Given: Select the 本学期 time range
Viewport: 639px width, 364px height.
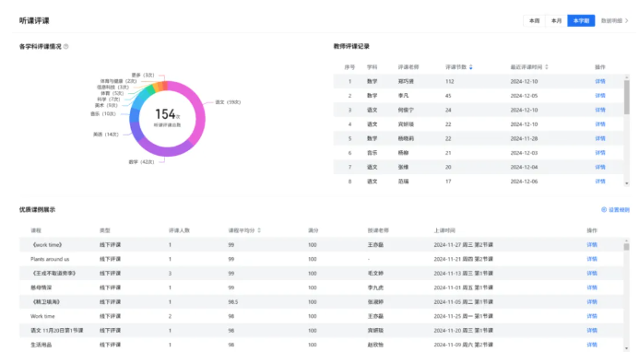Looking at the screenshot, I should pyautogui.click(x=581, y=21).
